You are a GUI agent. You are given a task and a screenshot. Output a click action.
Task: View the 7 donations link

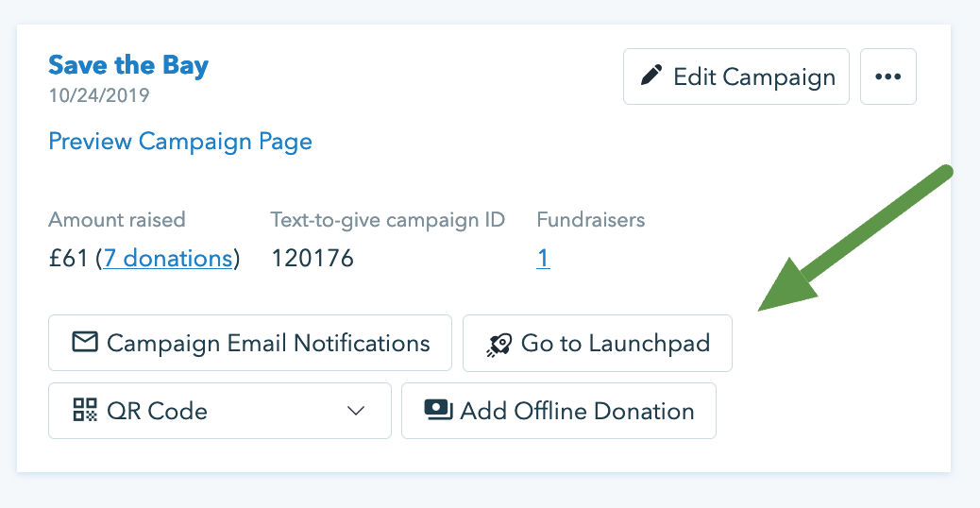(x=168, y=259)
